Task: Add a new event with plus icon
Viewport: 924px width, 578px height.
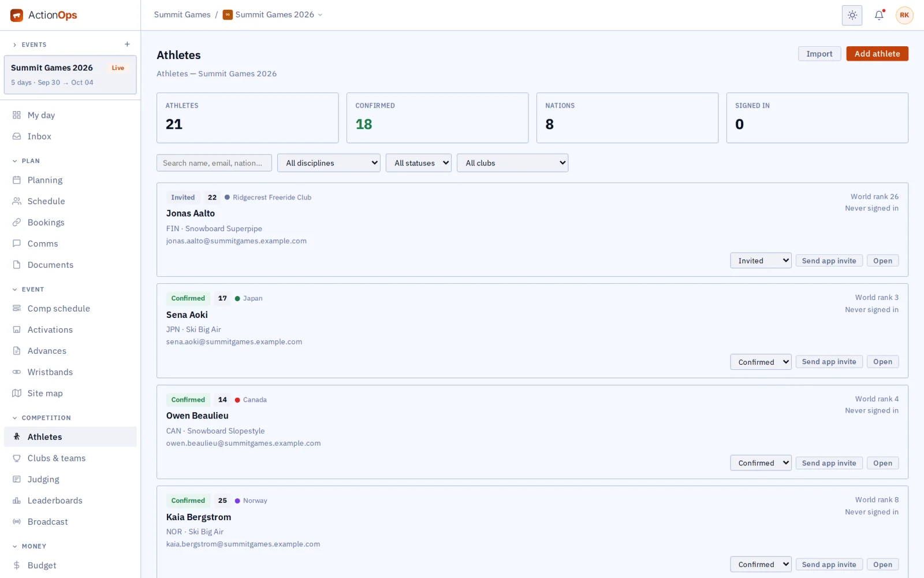Action: [x=127, y=45]
